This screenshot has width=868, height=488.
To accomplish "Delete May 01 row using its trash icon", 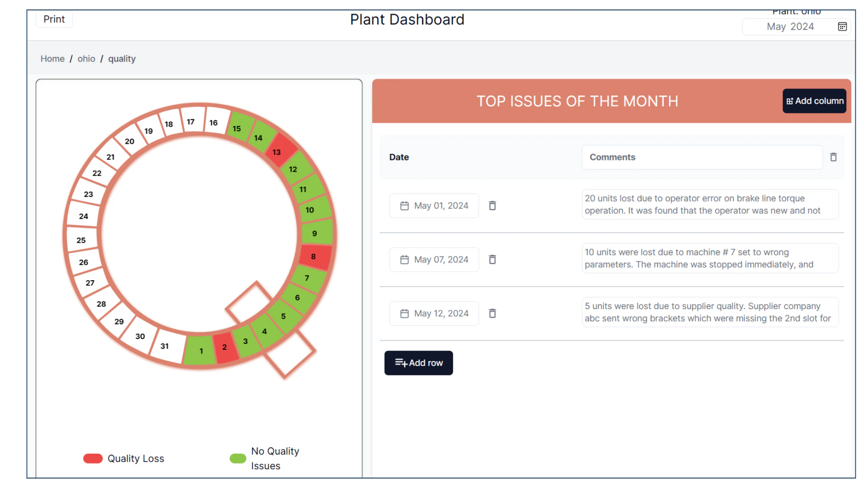I will pyautogui.click(x=492, y=206).
